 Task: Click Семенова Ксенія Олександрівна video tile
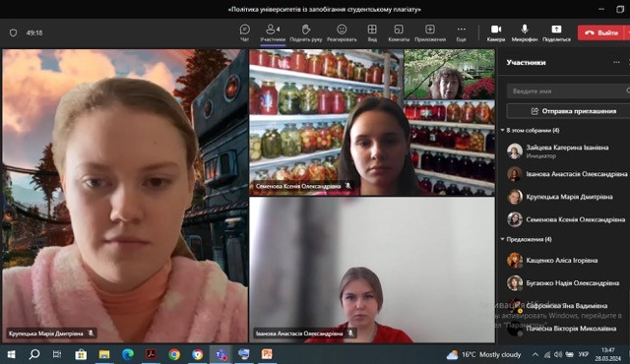point(372,122)
